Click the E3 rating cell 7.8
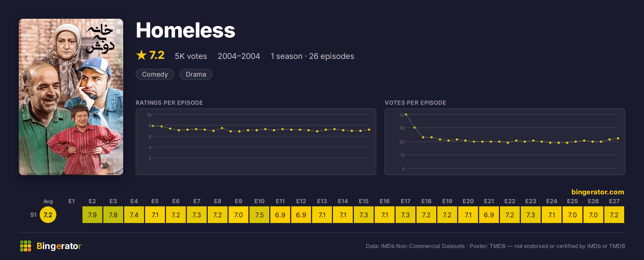Screen dimensions: 644x260 point(113,215)
